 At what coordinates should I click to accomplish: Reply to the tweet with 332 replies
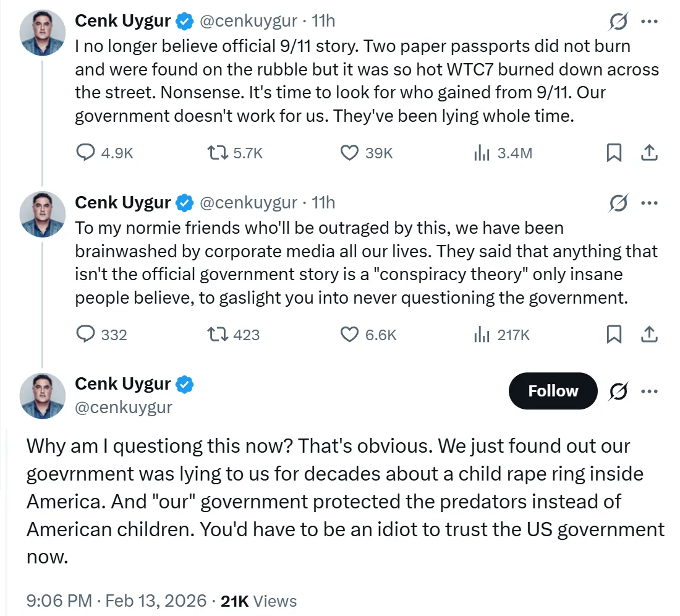coord(85,335)
